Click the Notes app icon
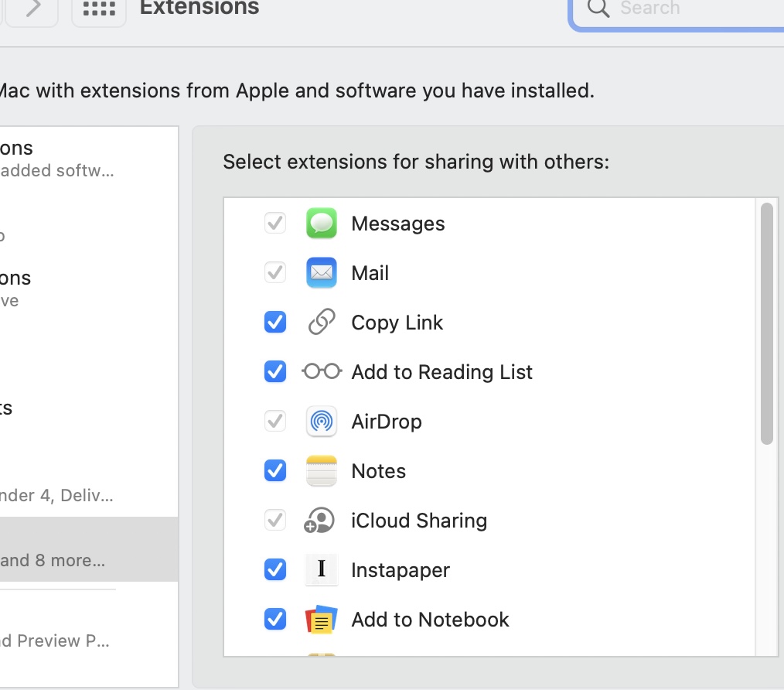 tap(321, 471)
